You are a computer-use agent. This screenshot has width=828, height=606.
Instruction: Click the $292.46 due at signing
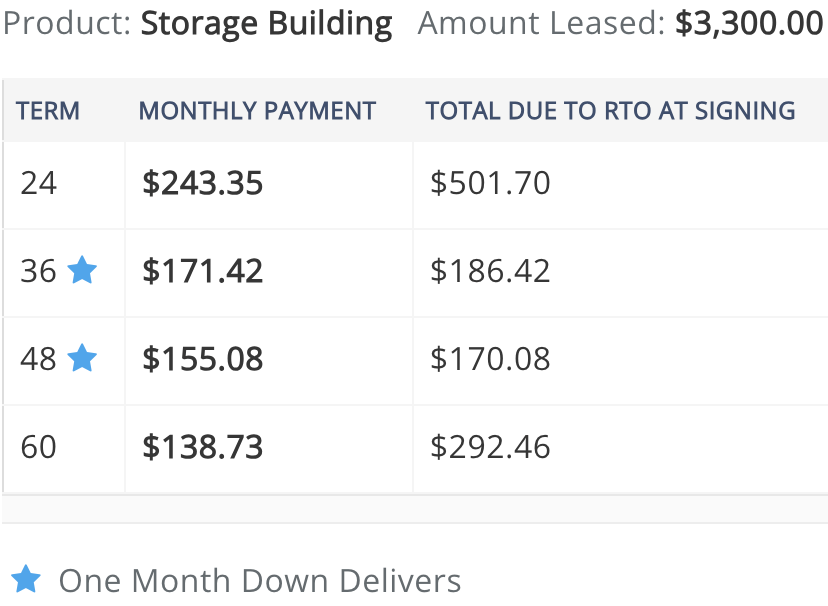[x=490, y=447]
